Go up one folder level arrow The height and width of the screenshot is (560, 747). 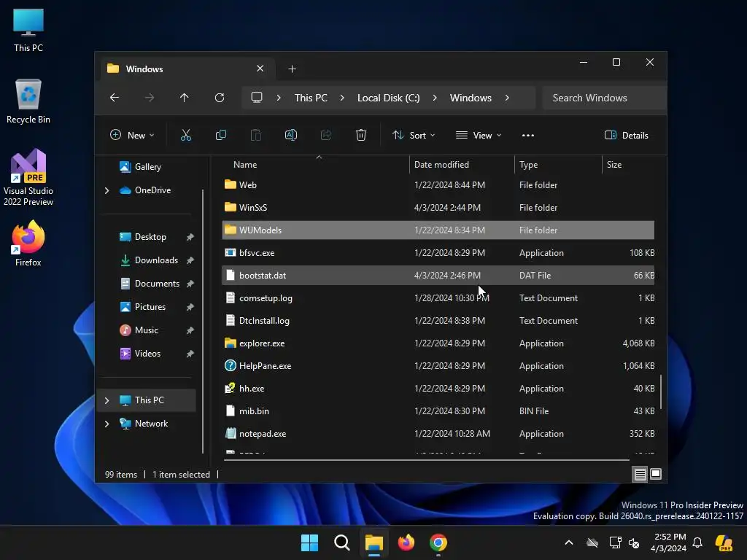(185, 98)
